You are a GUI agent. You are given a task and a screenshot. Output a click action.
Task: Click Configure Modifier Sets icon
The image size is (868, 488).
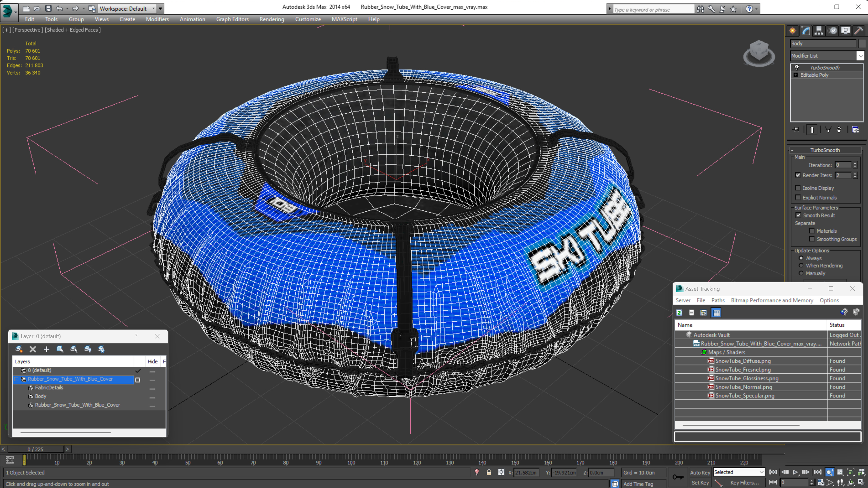click(855, 129)
